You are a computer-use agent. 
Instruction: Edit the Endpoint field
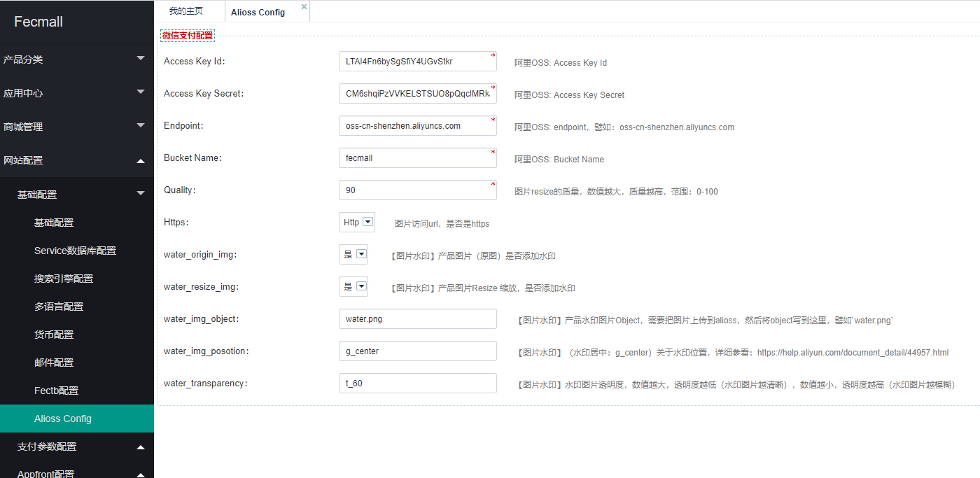point(418,125)
